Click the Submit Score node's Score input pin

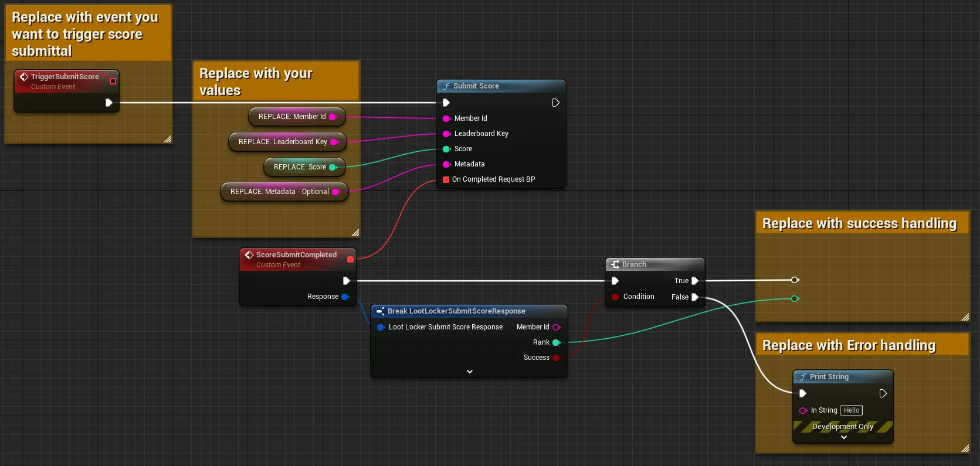pos(446,149)
